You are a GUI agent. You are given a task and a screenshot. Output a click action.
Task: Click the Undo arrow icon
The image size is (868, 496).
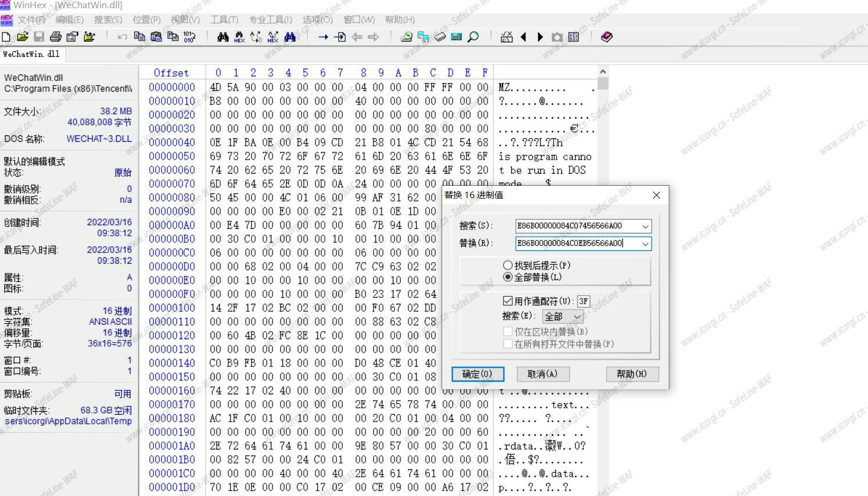pyautogui.click(x=122, y=37)
